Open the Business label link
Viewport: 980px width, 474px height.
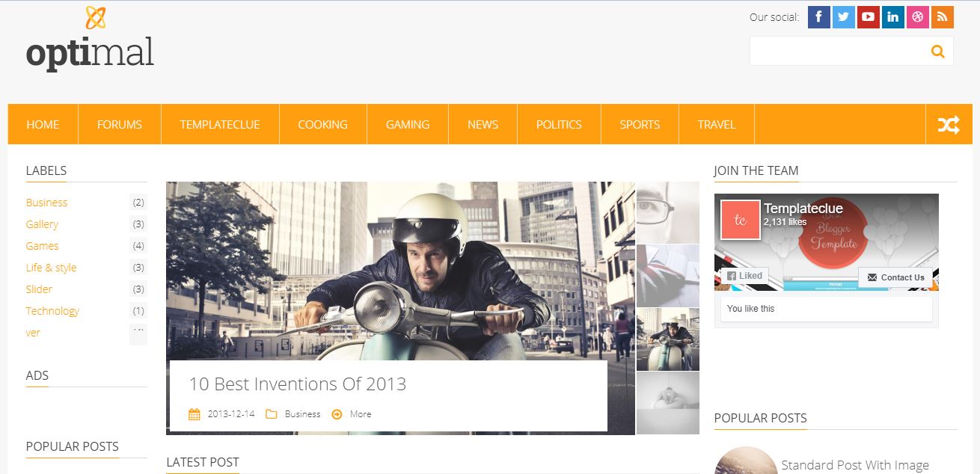[46, 203]
